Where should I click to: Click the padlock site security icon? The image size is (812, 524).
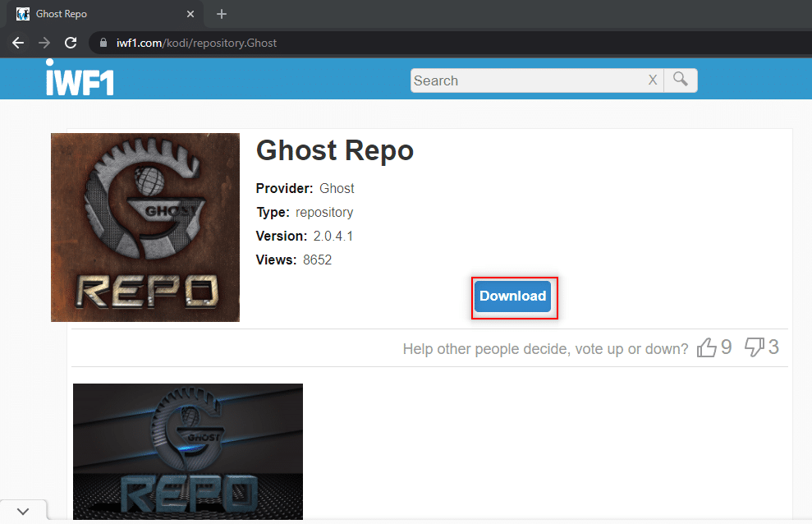pyautogui.click(x=103, y=43)
